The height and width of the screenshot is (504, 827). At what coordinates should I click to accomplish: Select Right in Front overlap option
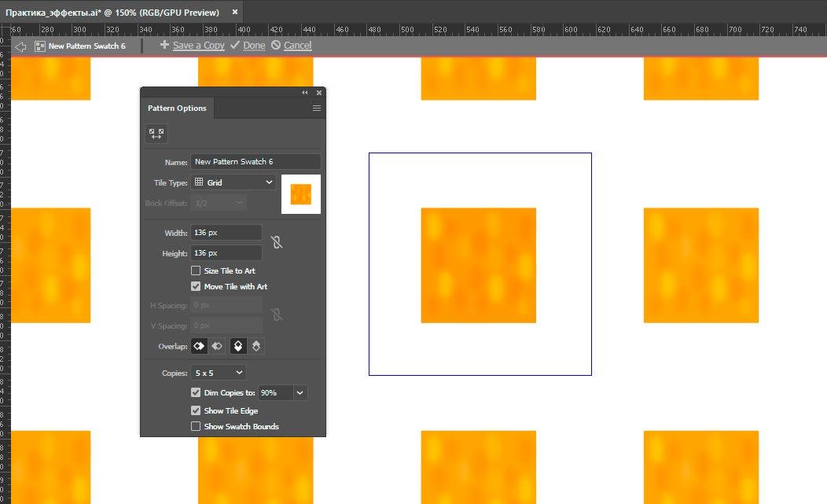point(217,346)
